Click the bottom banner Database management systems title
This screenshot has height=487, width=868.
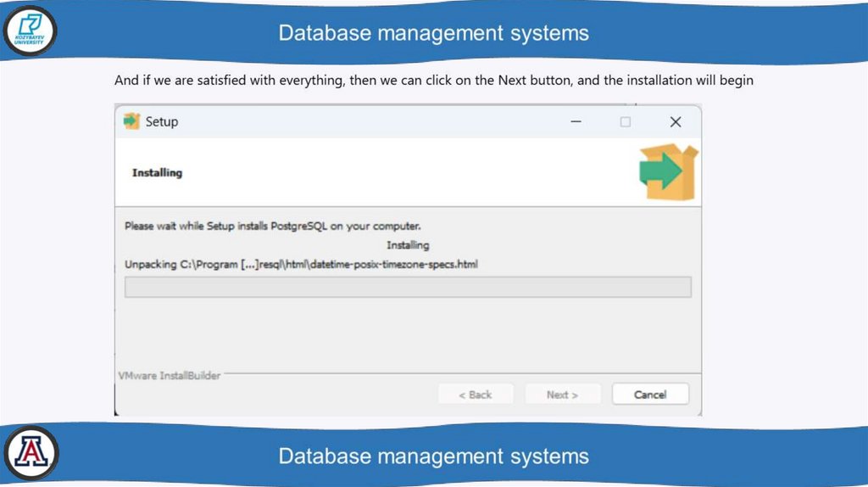433,456
